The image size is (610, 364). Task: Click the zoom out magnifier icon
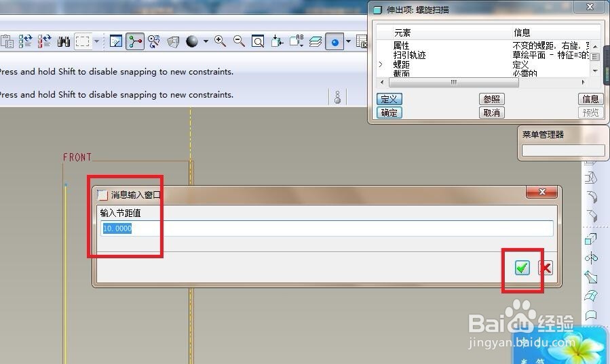click(239, 41)
